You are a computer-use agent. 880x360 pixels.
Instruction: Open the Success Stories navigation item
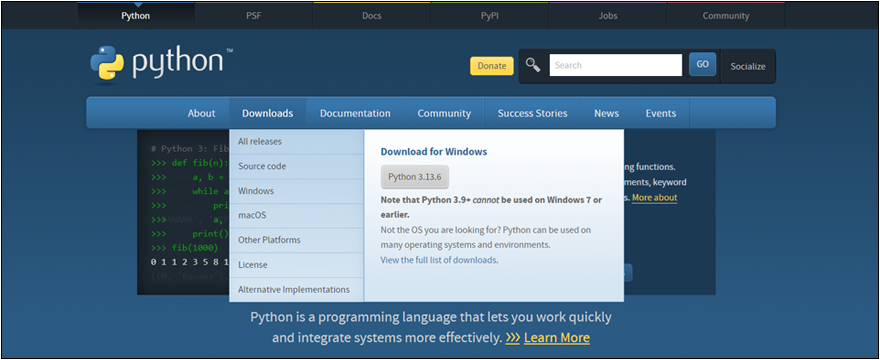[x=533, y=113]
